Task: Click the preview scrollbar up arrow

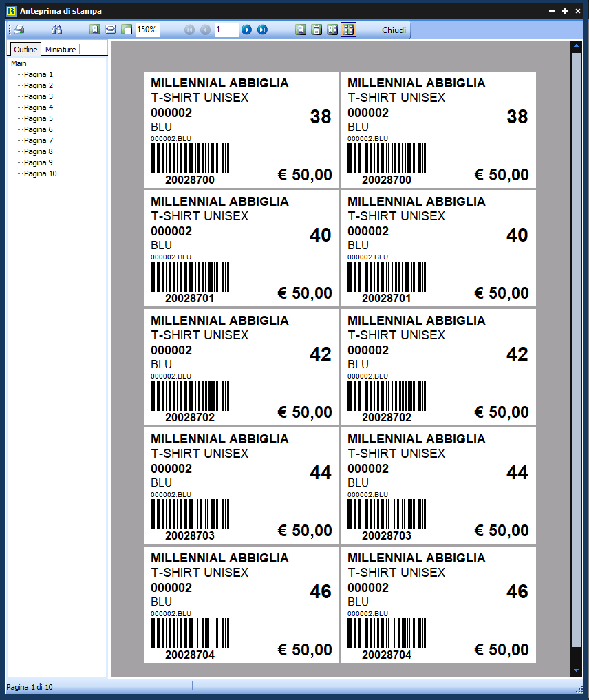Action: [x=576, y=46]
